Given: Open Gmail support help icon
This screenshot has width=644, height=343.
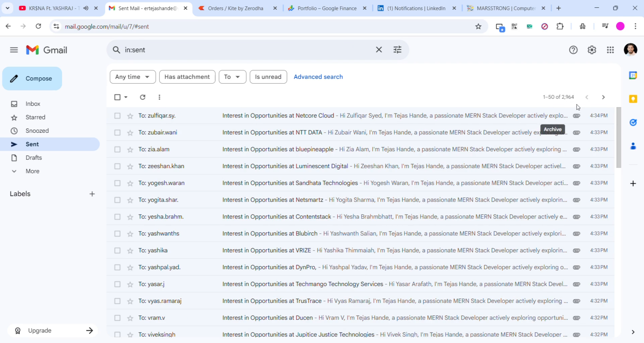Looking at the screenshot, I should 573,50.
